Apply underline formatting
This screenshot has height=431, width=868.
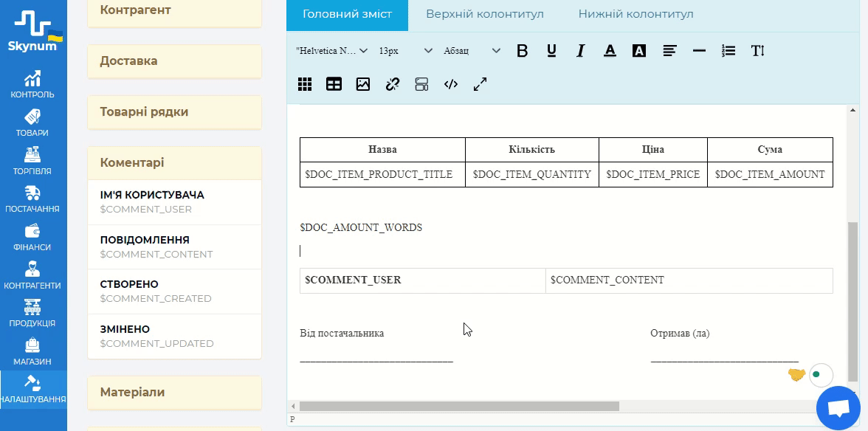click(x=551, y=51)
